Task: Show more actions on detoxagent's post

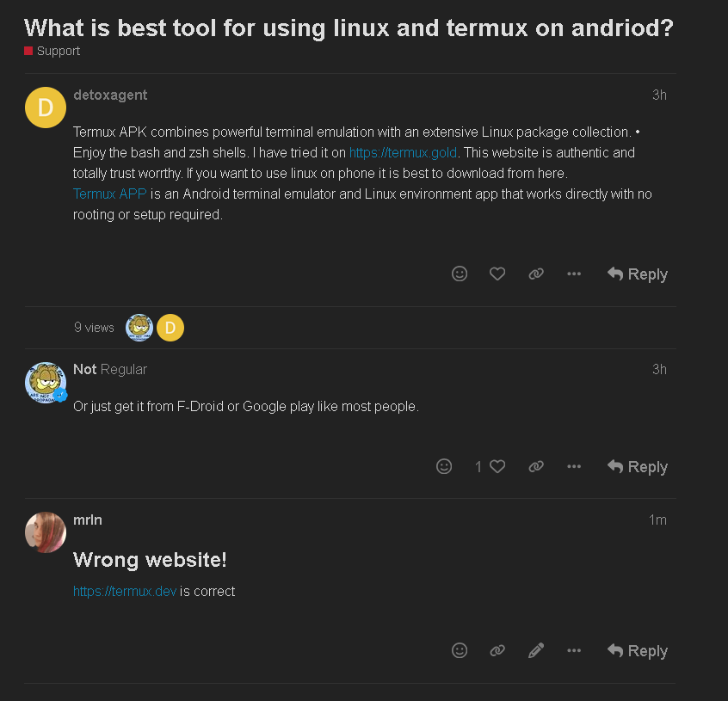Action: (x=574, y=274)
